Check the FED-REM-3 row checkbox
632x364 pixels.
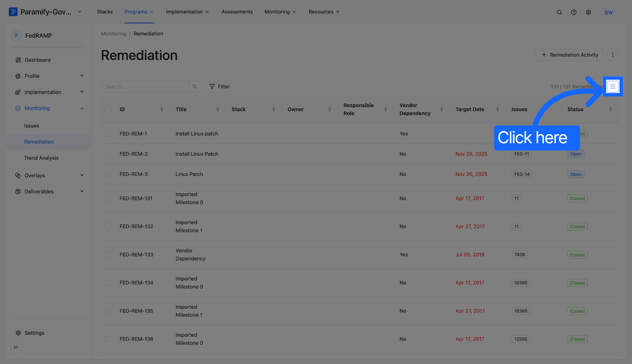click(x=107, y=174)
